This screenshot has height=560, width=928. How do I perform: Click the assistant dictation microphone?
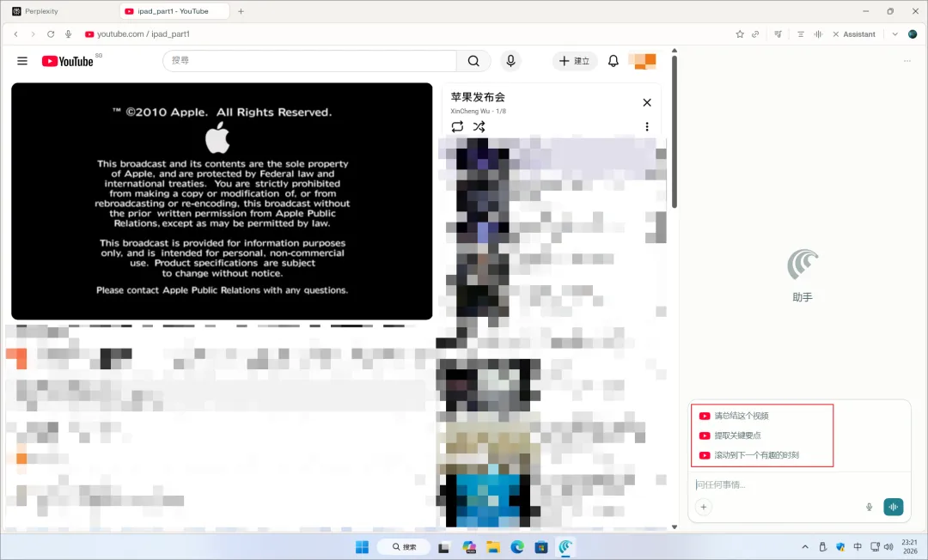click(x=869, y=507)
